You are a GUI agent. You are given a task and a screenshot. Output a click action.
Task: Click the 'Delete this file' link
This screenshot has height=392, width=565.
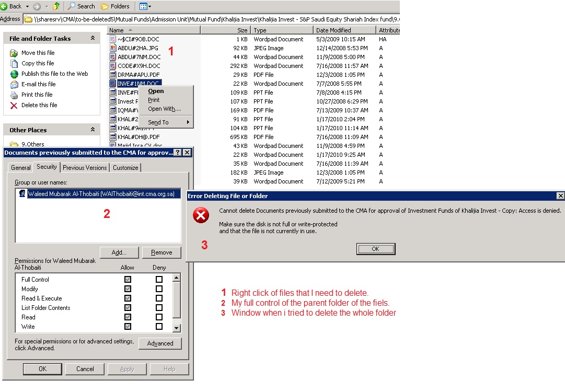click(x=39, y=105)
